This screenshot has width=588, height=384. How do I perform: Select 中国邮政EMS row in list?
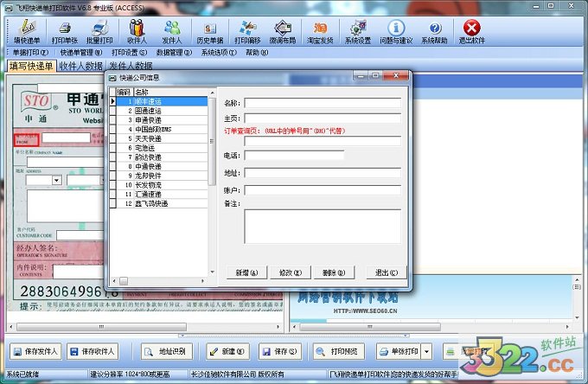click(x=162, y=129)
